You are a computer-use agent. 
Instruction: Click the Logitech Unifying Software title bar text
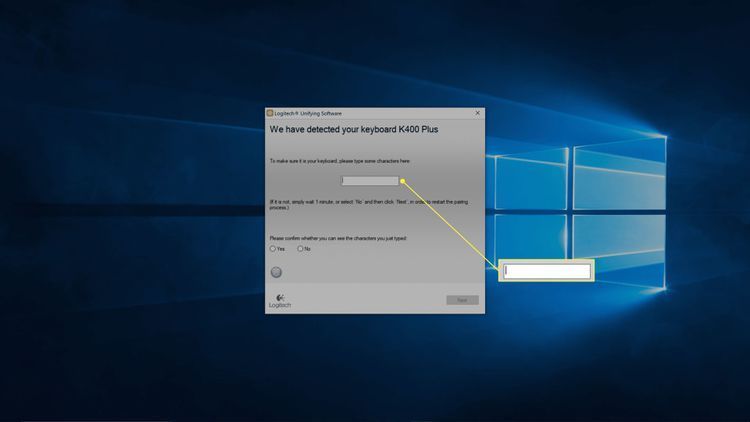[303, 113]
